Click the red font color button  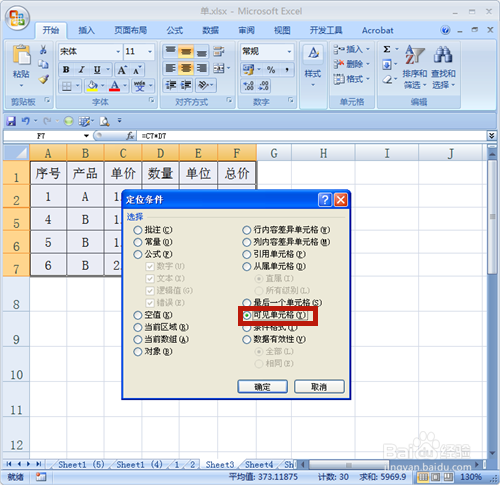tap(114, 86)
